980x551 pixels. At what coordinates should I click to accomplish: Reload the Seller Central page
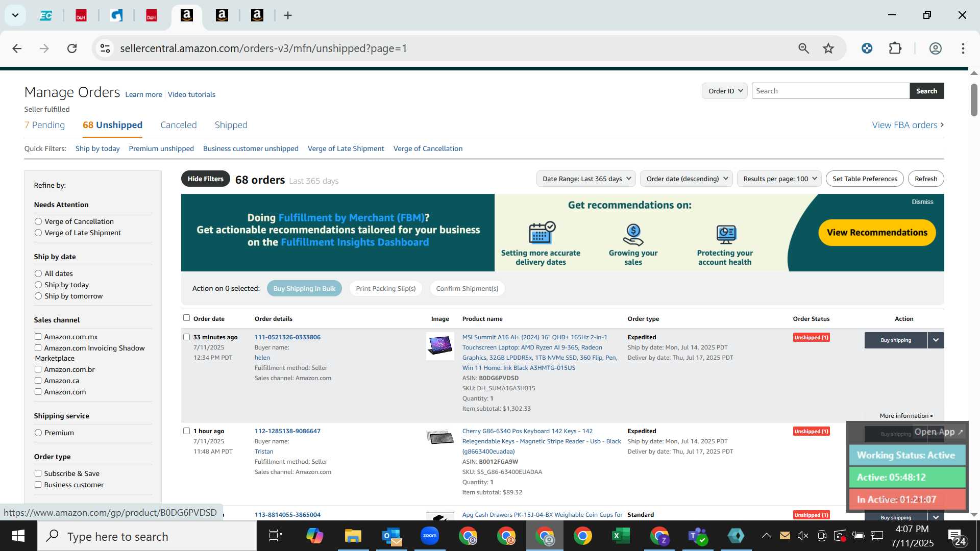click(72, 48)
